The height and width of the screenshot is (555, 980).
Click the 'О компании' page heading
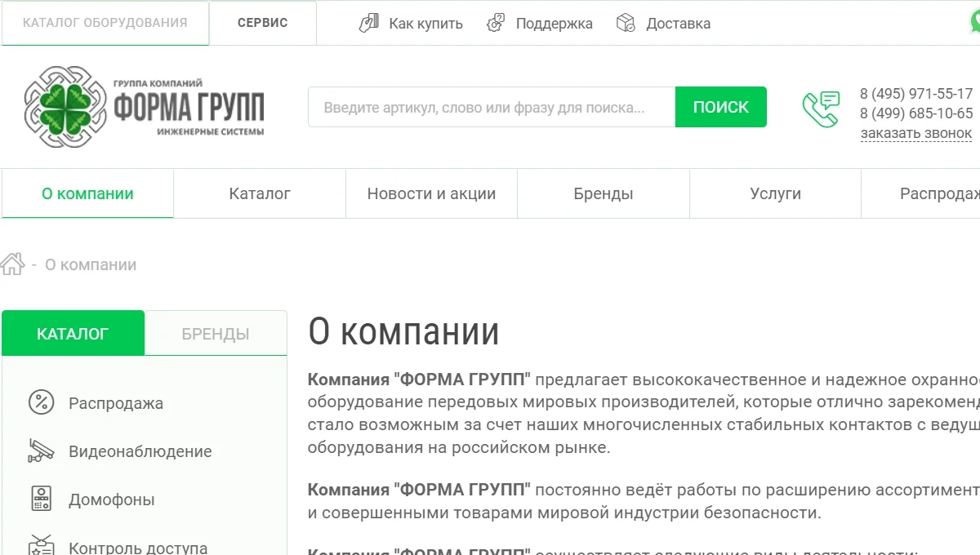coord(403,332)
